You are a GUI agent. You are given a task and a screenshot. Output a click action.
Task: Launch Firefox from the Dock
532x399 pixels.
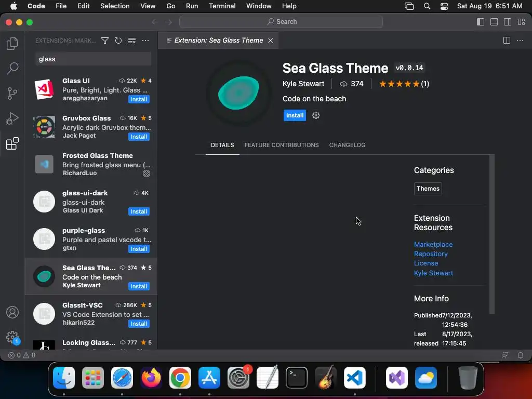[x=151, y=378]
